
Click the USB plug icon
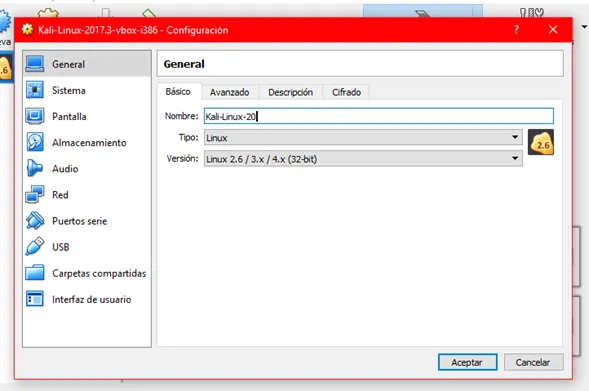pos(35,246)
